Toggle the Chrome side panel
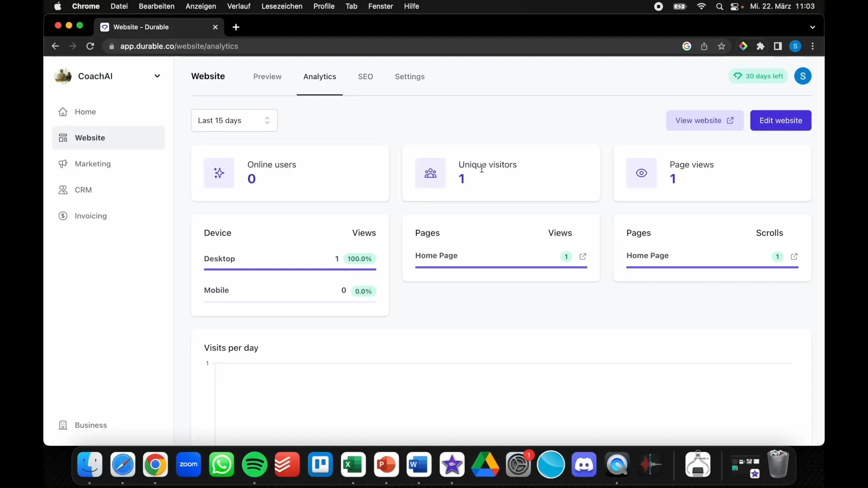Screen dimensions: 868x488 (x=778, y=46)
